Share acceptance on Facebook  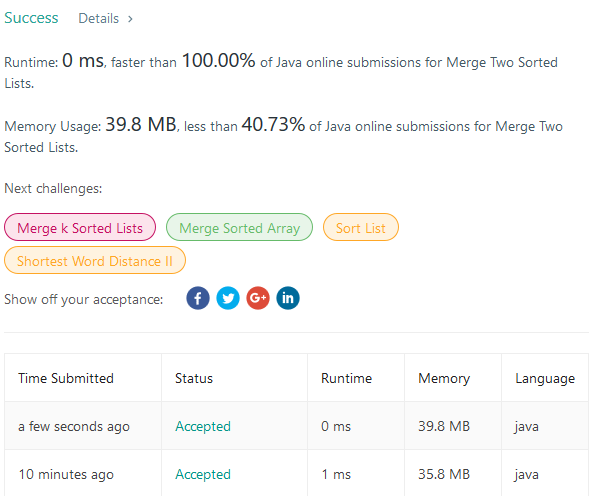[x=198, y=298]
